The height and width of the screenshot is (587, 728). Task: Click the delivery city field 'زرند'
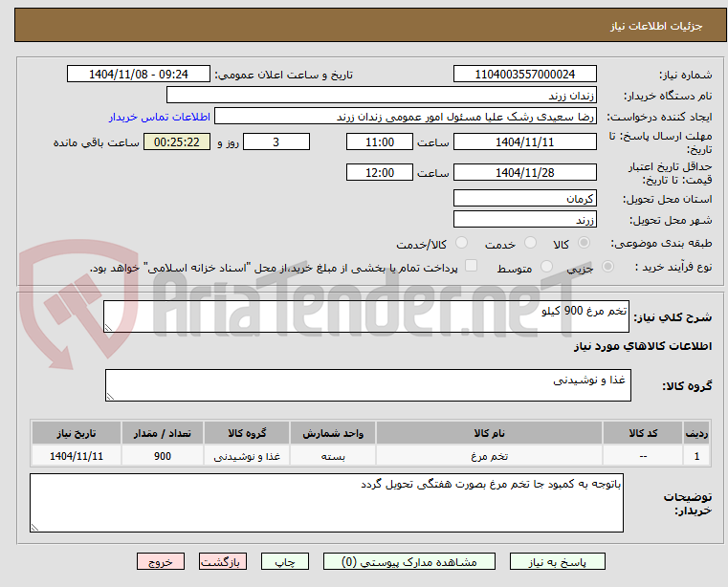524,220
